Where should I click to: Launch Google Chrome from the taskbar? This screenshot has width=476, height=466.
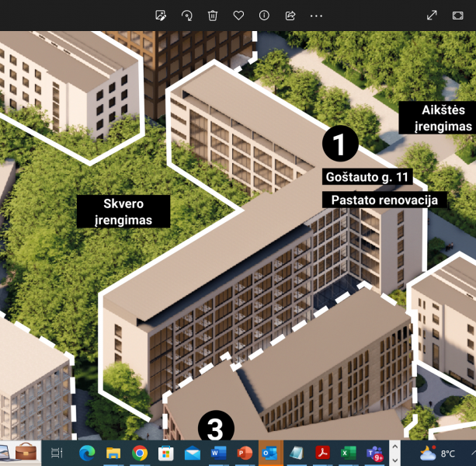[140, 454]
